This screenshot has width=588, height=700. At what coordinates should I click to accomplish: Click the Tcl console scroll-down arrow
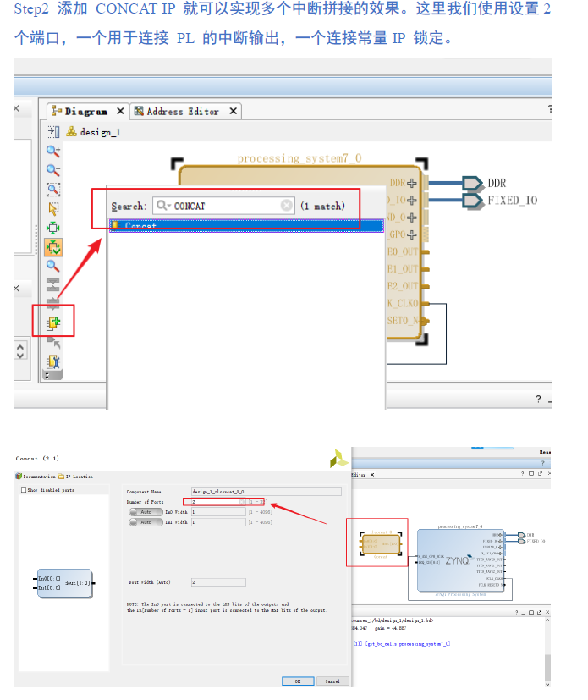pos(547,685)
